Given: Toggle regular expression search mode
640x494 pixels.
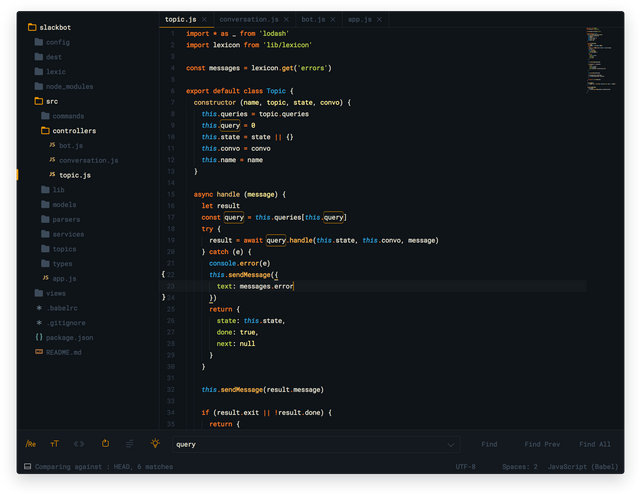Looking at the screenshot, I should (31, 444).
